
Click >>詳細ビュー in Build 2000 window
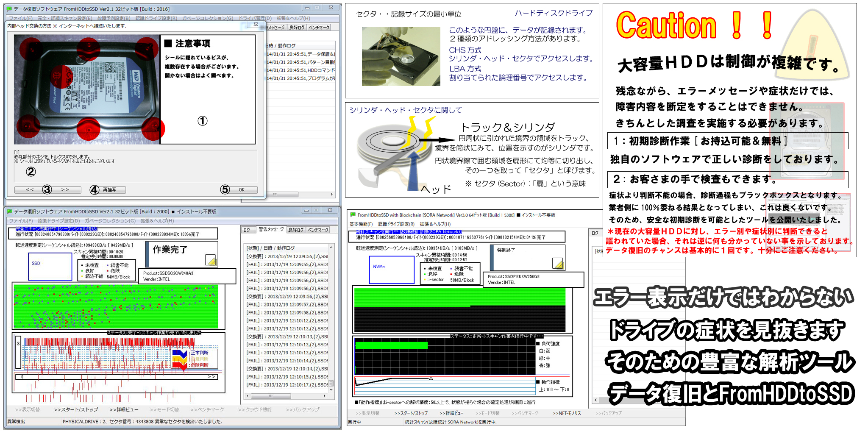[x=124, y=410]
